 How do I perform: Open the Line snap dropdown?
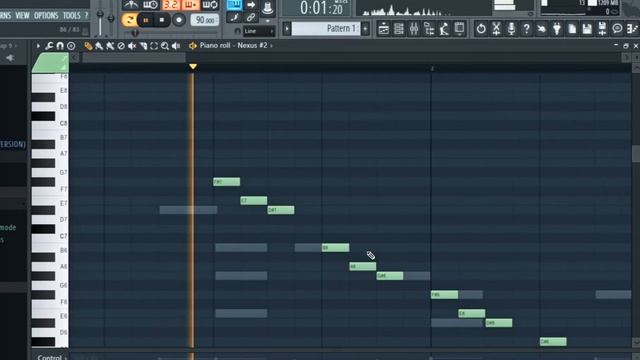click(259, 31)
